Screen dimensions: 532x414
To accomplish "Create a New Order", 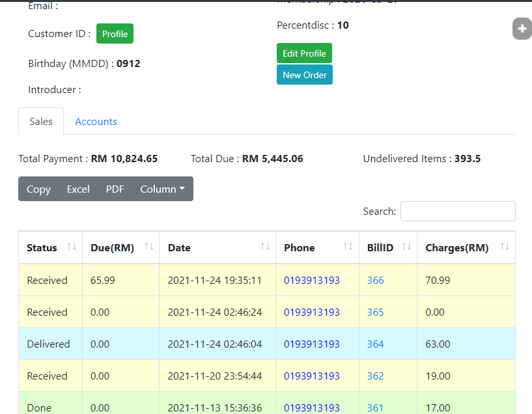I will (304, 75).
